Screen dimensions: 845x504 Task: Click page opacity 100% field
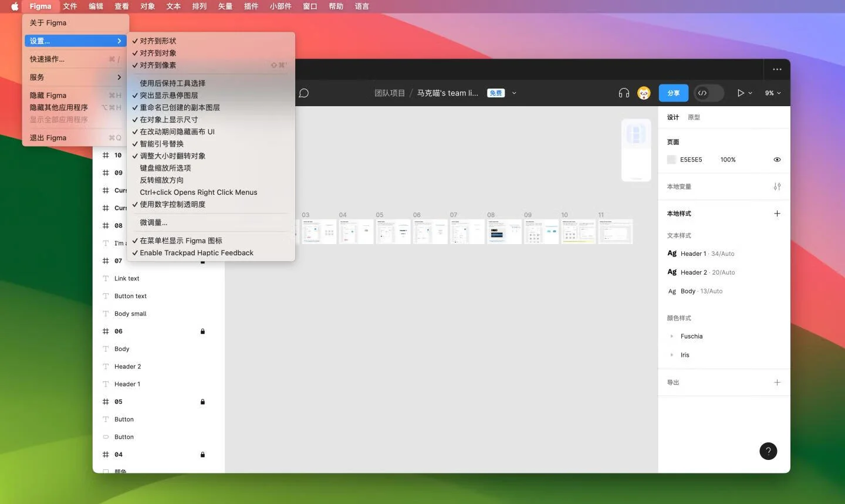728,160
